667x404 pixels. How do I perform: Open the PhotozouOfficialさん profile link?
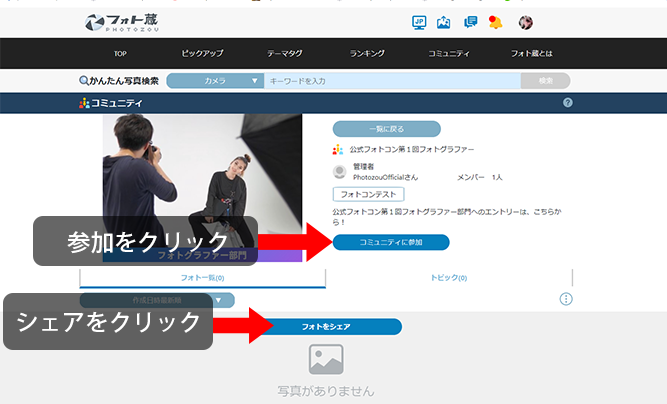[x=385, y=177]
